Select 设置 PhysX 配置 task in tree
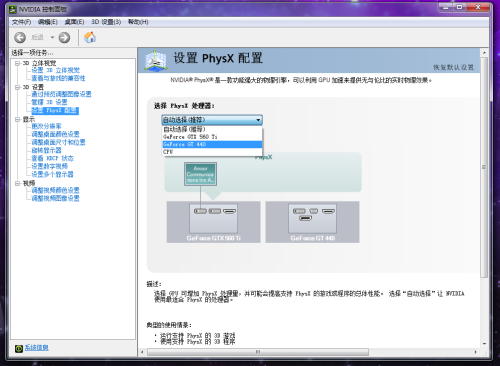The image size is (500, 366). 55,110
